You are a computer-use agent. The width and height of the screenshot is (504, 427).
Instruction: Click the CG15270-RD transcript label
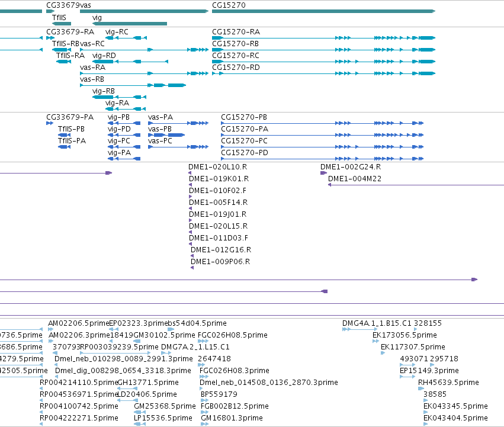[236, 68]
